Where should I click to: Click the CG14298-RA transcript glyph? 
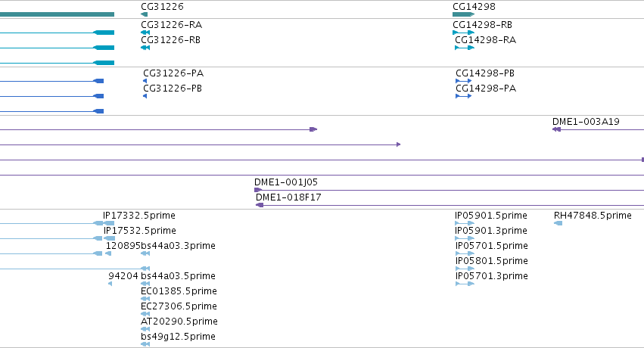click(x=465, y=48)
